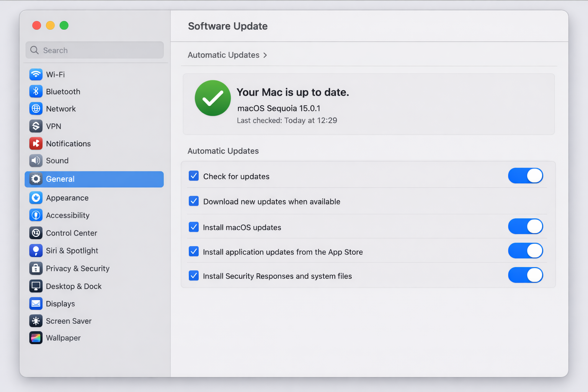Click the green up-to-date checkmark icon

(213, 98)
